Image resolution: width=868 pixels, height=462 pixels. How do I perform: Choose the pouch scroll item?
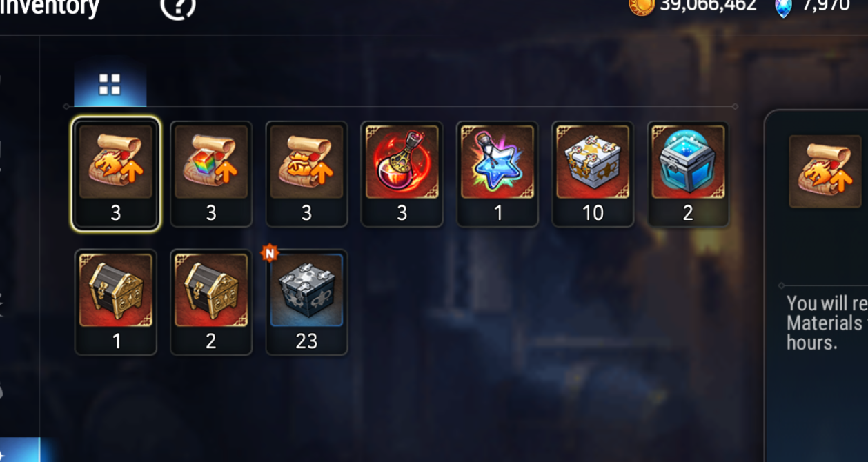[x=306, y=174]
